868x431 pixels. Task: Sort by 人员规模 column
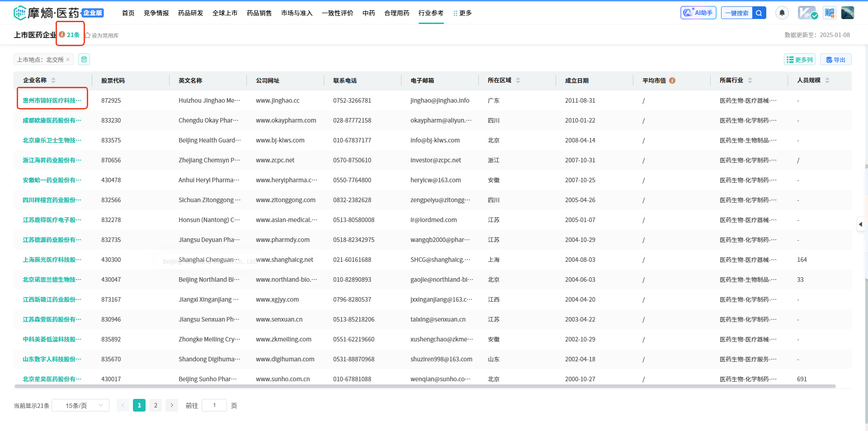click(x=827, y=80)
